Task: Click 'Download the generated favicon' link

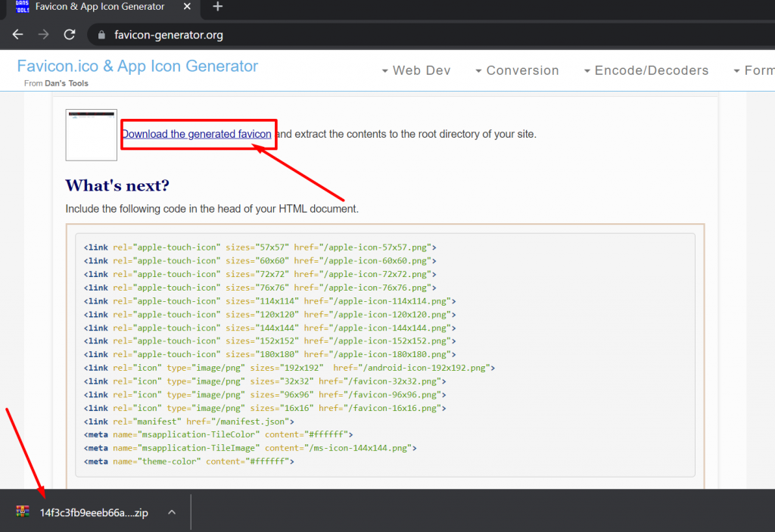Action: (196, 134)
